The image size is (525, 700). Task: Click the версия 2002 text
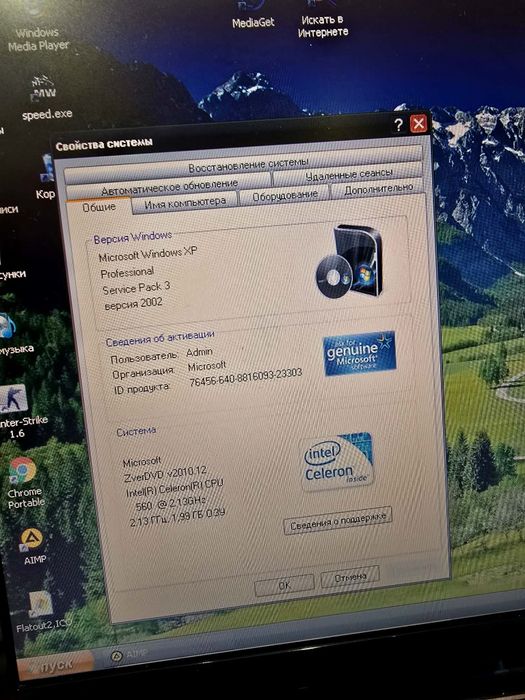click(x=133, y=304)
